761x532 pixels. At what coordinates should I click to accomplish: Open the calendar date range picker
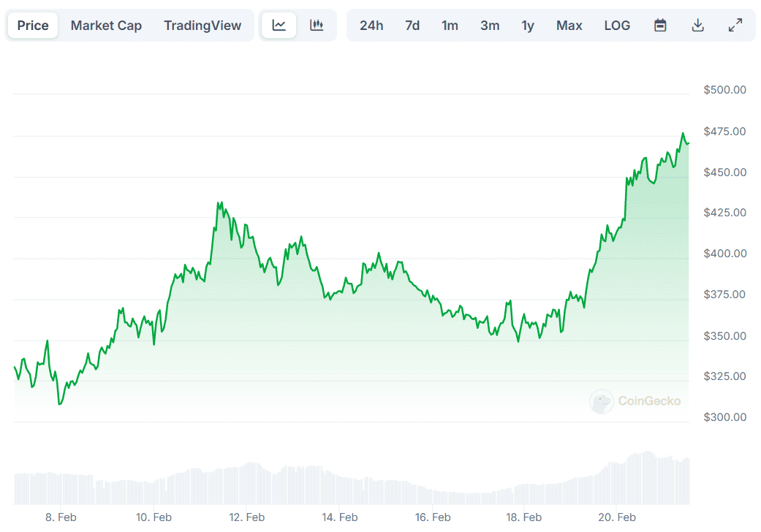coord(660,26)
